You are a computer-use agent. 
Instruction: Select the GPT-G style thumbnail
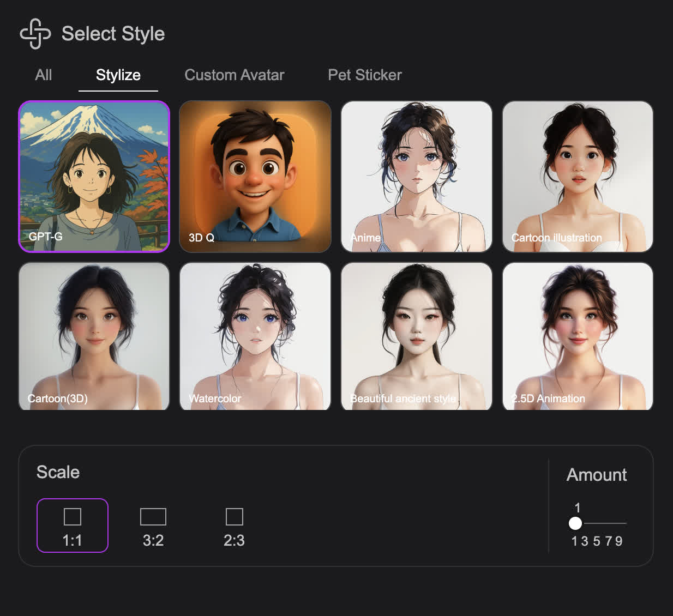[x=94, y=177]
